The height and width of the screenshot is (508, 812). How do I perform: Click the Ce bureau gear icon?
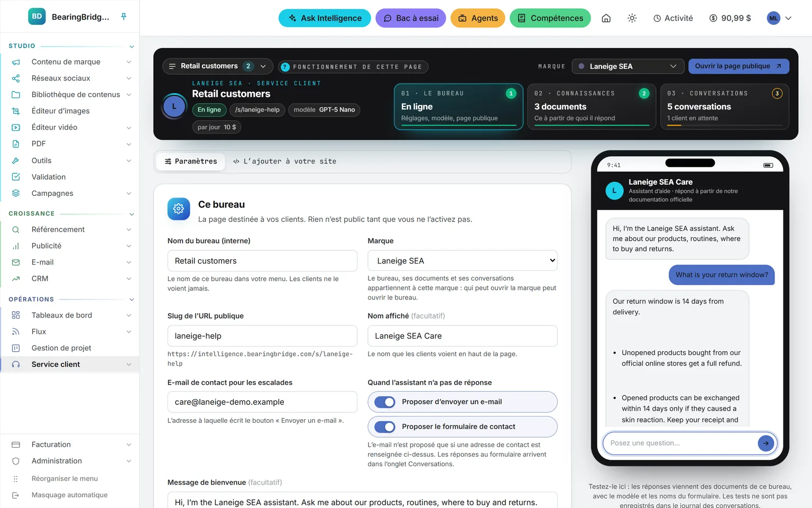coord(179,208)
